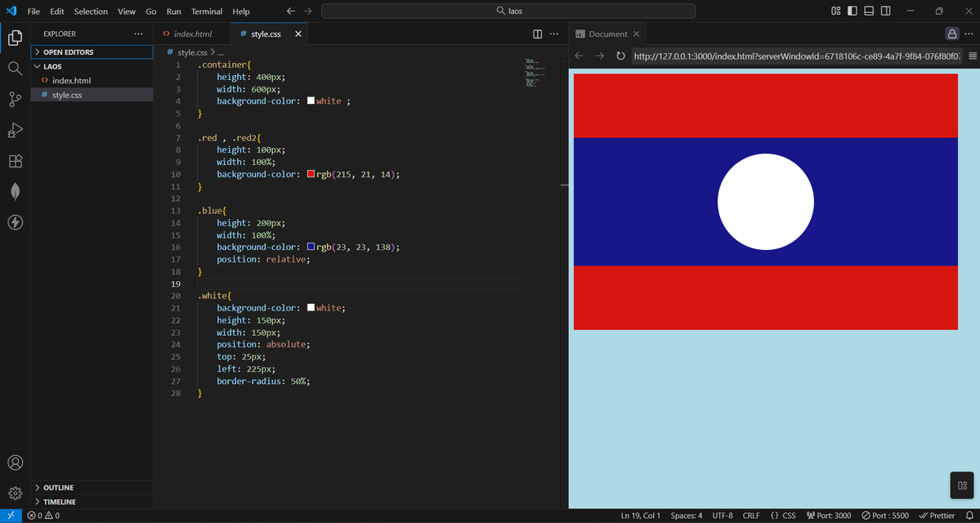Open notifications bell in status bar
The width and height of the screenshot is (980, 523).
(x=969, y=516)
